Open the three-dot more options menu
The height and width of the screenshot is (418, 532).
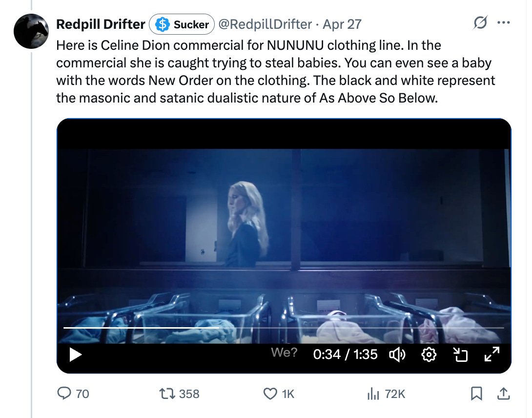tap(505, 23)
